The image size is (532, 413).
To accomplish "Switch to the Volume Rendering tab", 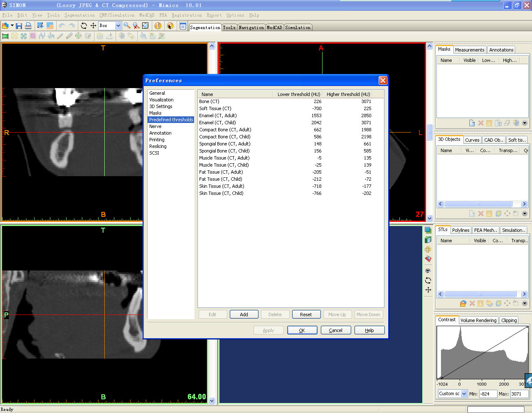I will (478, 320).
